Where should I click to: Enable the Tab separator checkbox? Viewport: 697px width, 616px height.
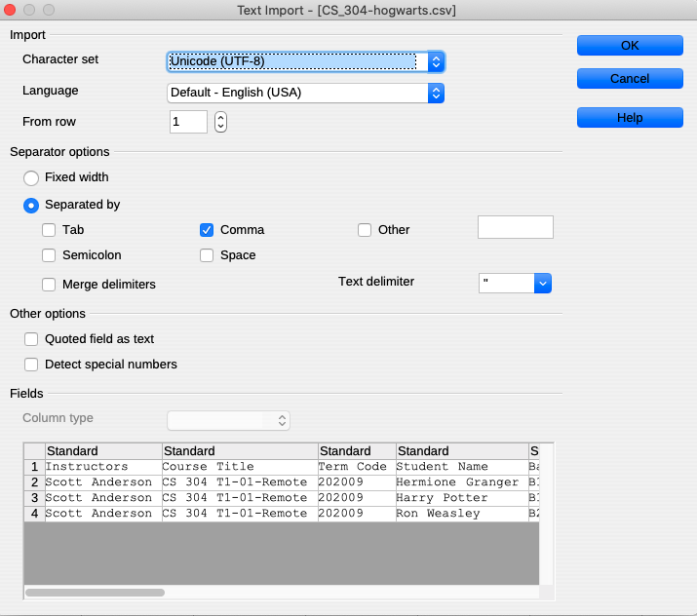point(49,231)
